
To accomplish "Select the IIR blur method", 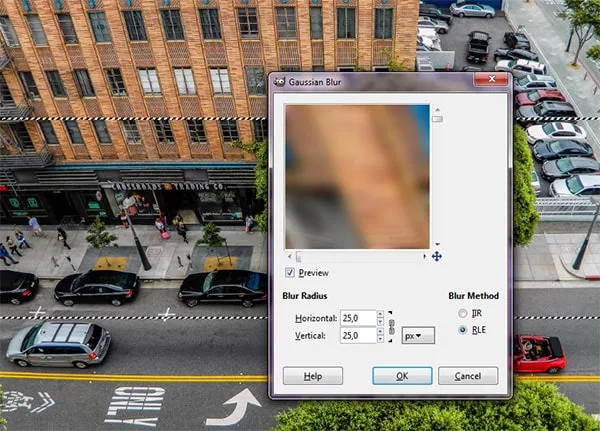I will point(463,313).
